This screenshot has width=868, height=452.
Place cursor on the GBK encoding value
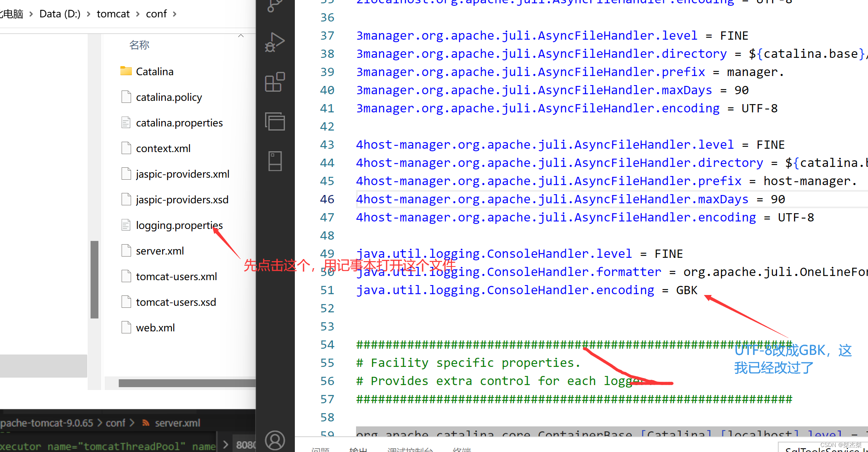[687, 290]
